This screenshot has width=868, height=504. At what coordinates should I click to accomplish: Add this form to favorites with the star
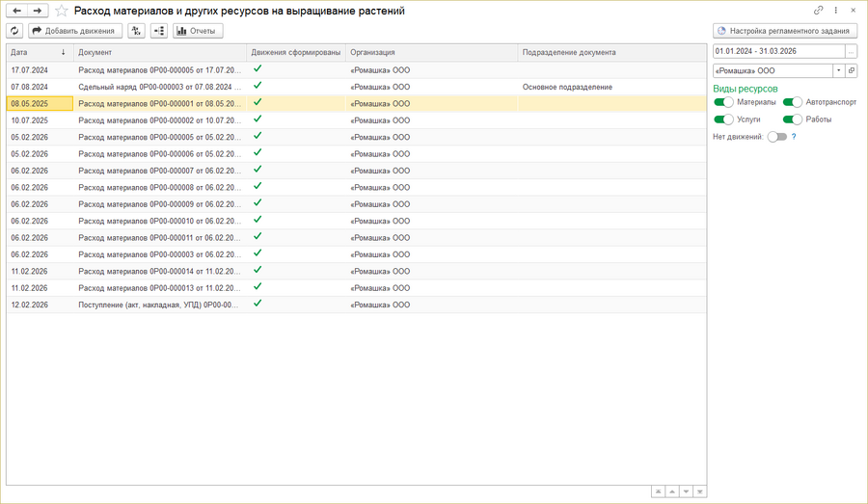point(62,11)
